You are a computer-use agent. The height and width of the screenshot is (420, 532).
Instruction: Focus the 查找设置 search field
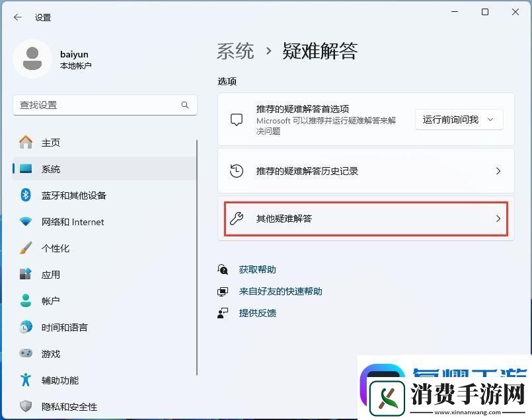pyautogui.click(x=105, y=105)
